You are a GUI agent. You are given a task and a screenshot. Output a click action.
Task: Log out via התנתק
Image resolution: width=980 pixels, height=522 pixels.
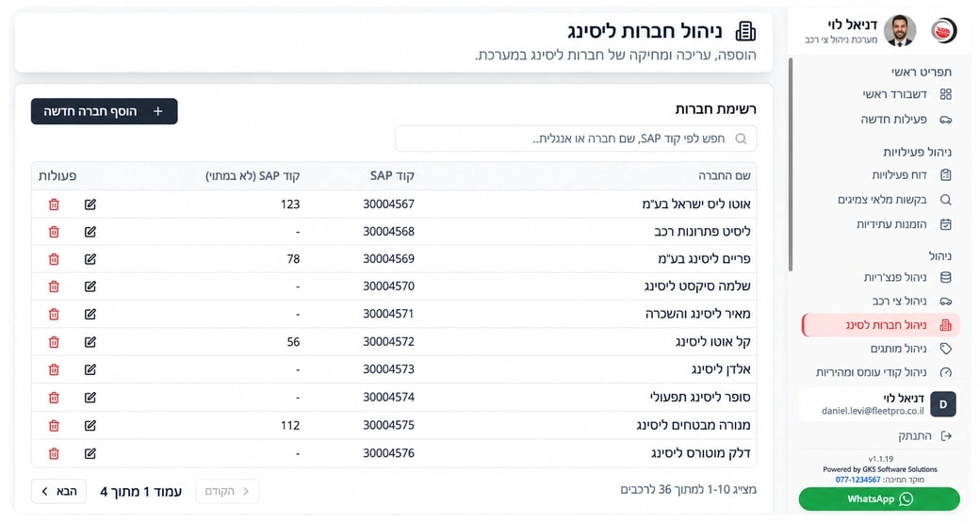925,435
